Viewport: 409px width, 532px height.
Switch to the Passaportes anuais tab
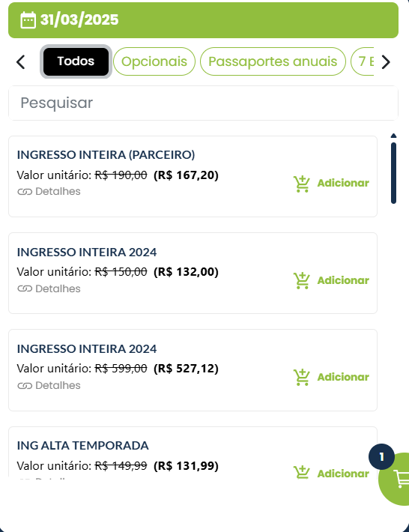(x=273, y=61)
